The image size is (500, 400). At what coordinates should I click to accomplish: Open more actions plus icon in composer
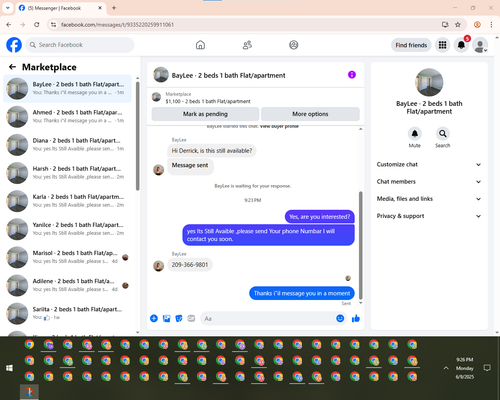pyautogui.click(x=154, y=318)
